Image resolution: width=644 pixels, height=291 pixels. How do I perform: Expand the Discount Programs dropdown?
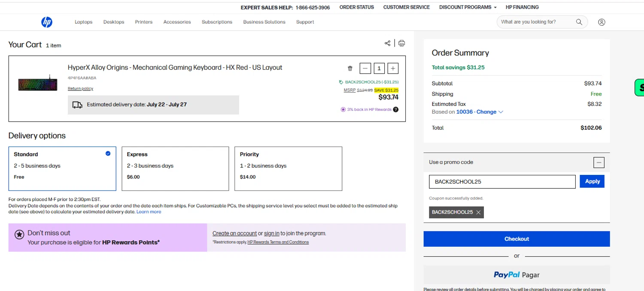468,7
